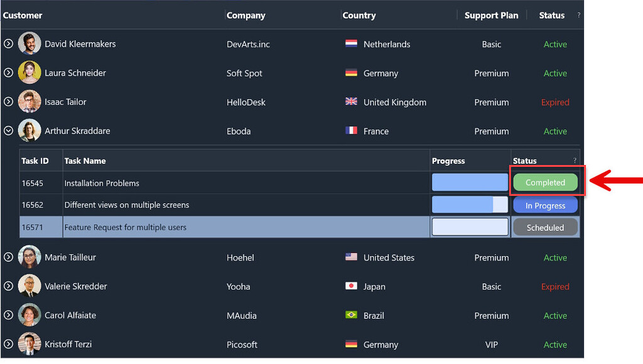The height and width of the screenshot is (364, 643).
Task: Click the In Progress status button
Action: pos(545,205)
